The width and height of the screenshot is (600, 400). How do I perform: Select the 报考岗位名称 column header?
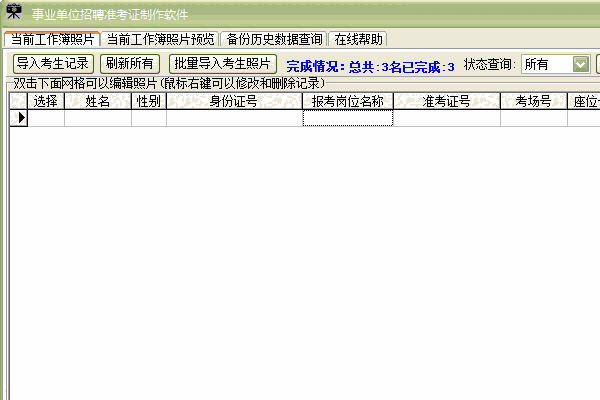point(348,101)
